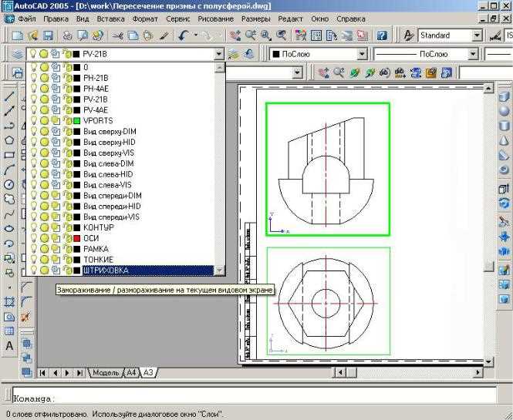This screenshot has height=420, width=513.
Task: Toggle the lock icon for the КОНТУР layer
Action: 66,228
